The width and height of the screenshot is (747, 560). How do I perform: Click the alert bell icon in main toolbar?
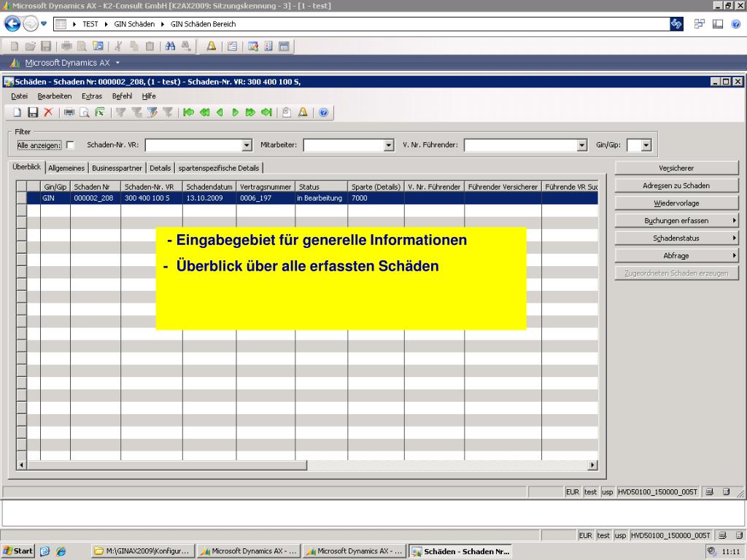(x=211, y=46)
